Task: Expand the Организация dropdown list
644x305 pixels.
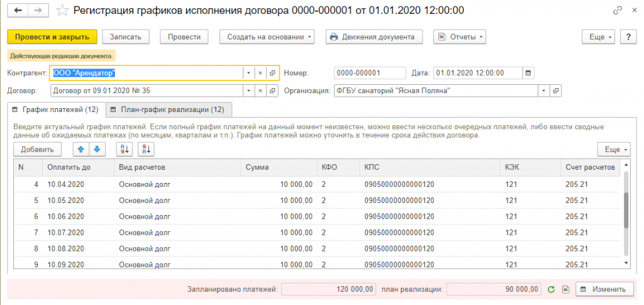Action: 543,91
